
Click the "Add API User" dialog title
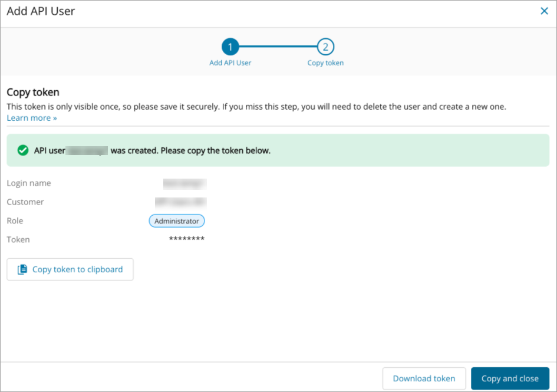41,11
